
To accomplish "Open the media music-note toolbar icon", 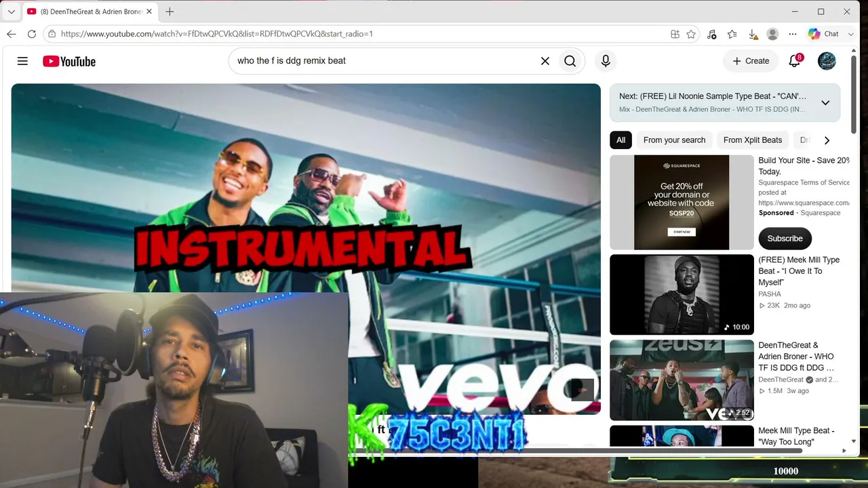I will [711, 34].
